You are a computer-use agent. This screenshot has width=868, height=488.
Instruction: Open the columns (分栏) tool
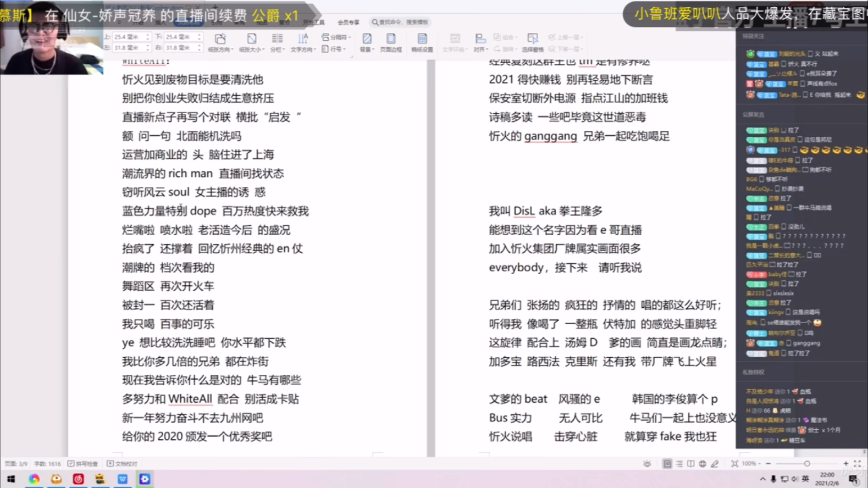point(277,42)
